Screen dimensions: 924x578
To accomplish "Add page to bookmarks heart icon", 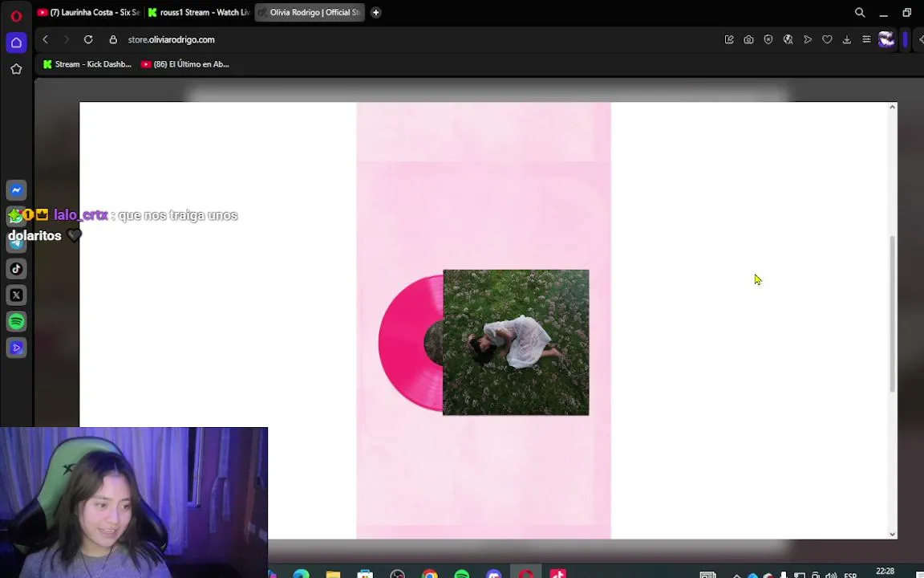I will [828, 39].
